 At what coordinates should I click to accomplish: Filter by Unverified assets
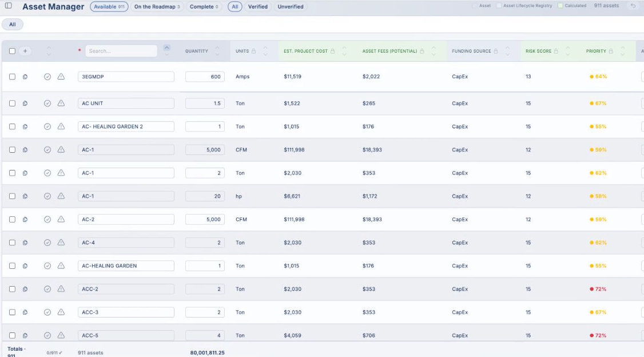pos(291,6)
